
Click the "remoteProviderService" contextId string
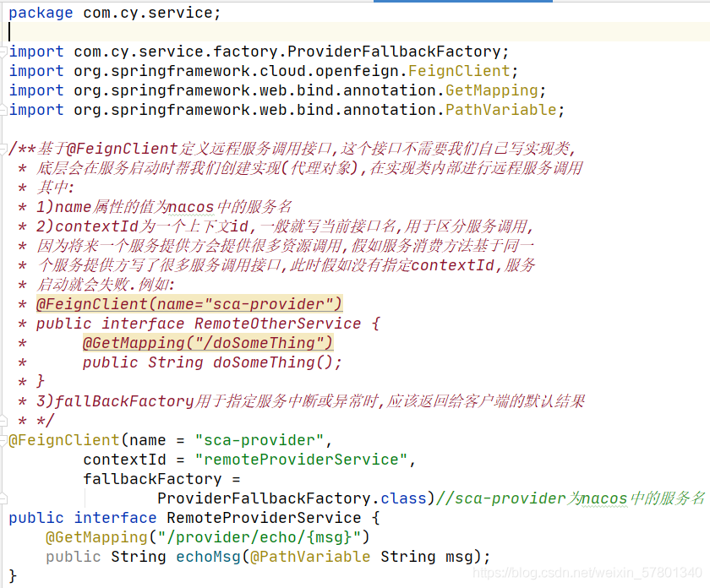301,460
